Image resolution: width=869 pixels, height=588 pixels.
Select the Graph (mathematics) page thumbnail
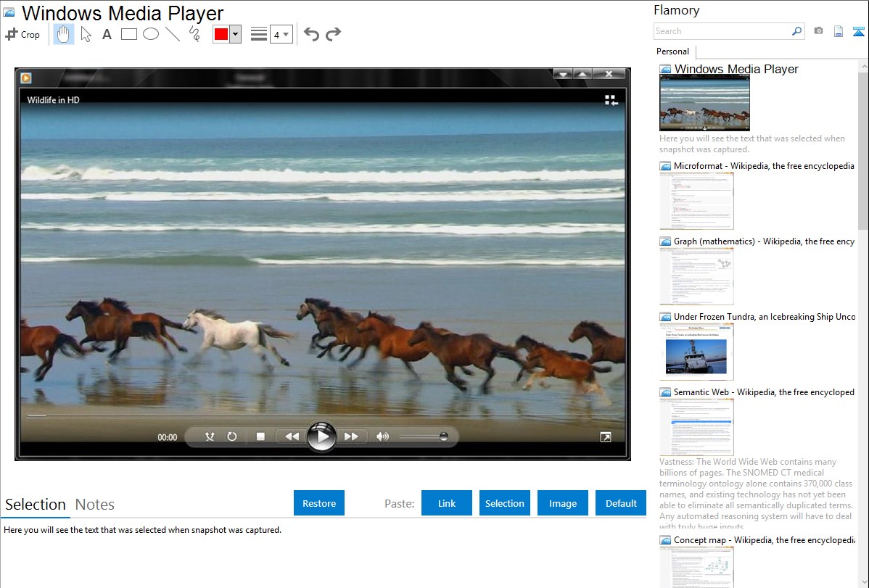tap(696, 276)
